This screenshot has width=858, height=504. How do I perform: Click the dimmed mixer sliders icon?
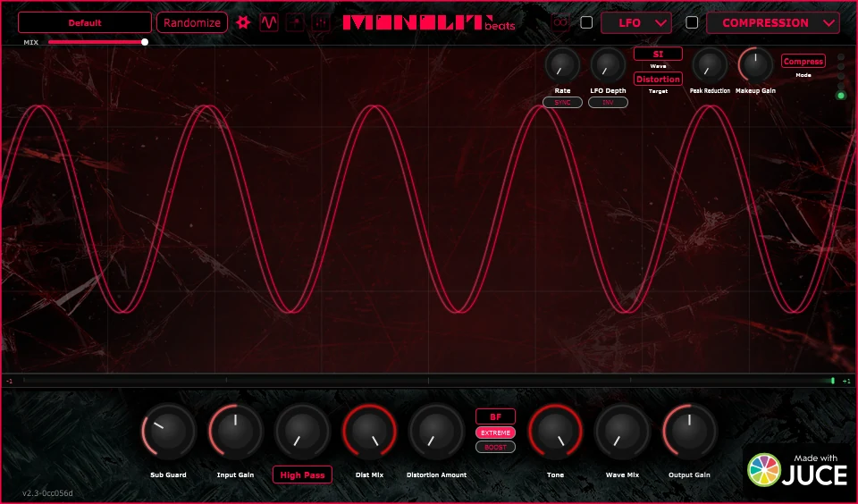[321, 22]
